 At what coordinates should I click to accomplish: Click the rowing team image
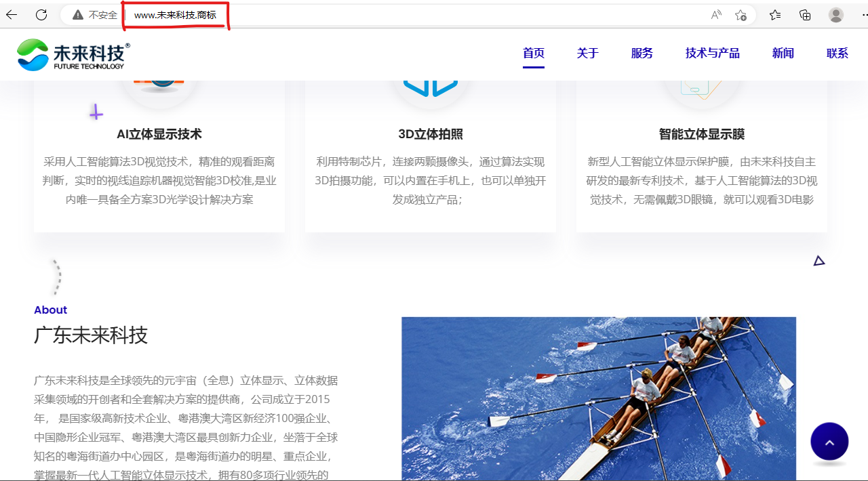click(598, 398)
